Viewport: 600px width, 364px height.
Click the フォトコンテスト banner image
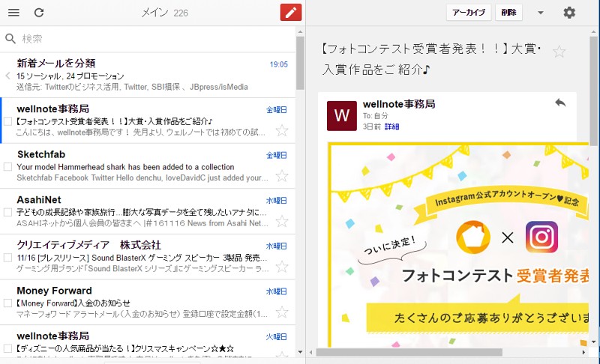458,245
